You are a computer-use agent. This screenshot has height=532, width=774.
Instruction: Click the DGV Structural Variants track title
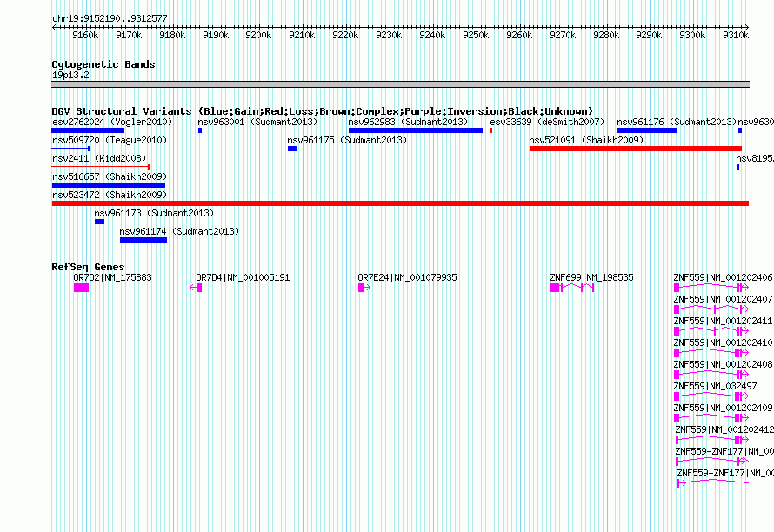tap(323, 111)
